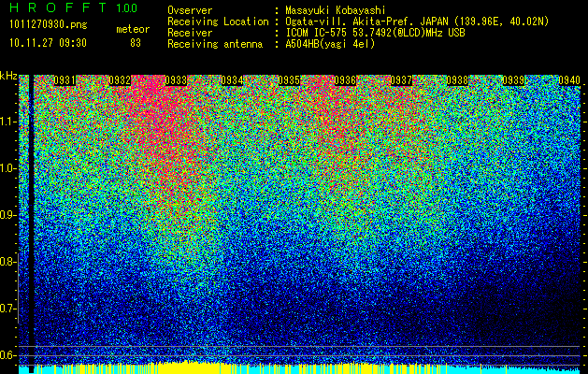The width and height of the screenshot is (588, 374).
Task: Click the Receiving Location label
Action: point(218,22)
